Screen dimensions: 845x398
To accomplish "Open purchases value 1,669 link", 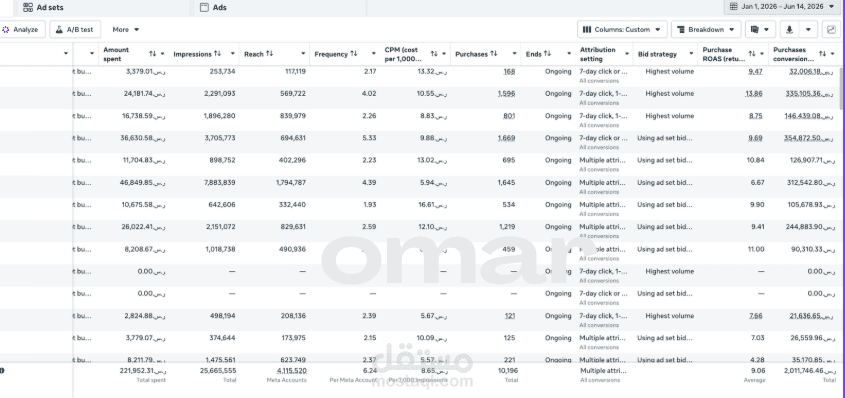I will tap(507, 138).
